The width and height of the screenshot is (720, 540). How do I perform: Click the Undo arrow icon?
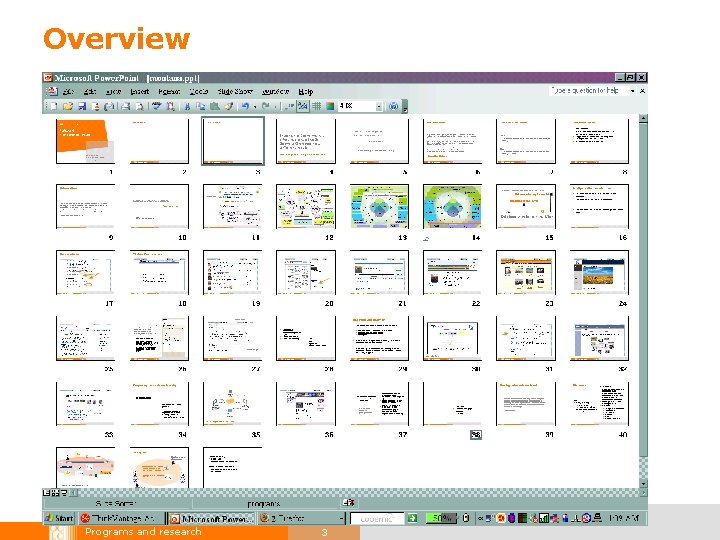[x=245, y=107]
